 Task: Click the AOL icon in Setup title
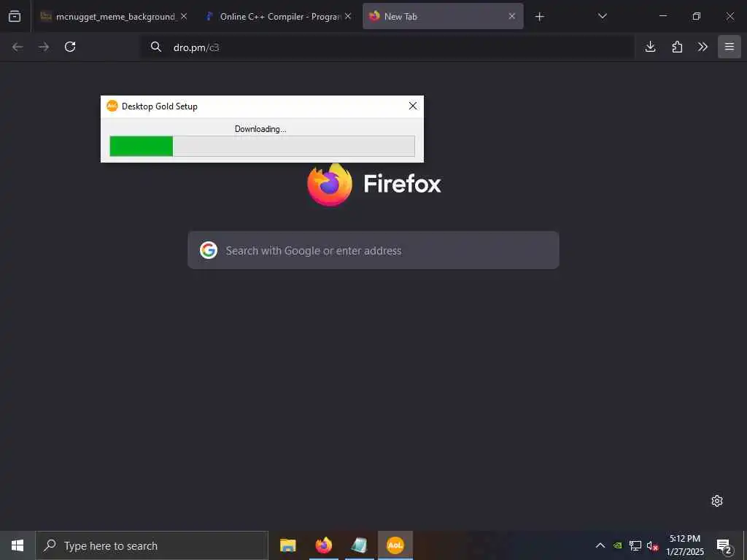(112, 106)
